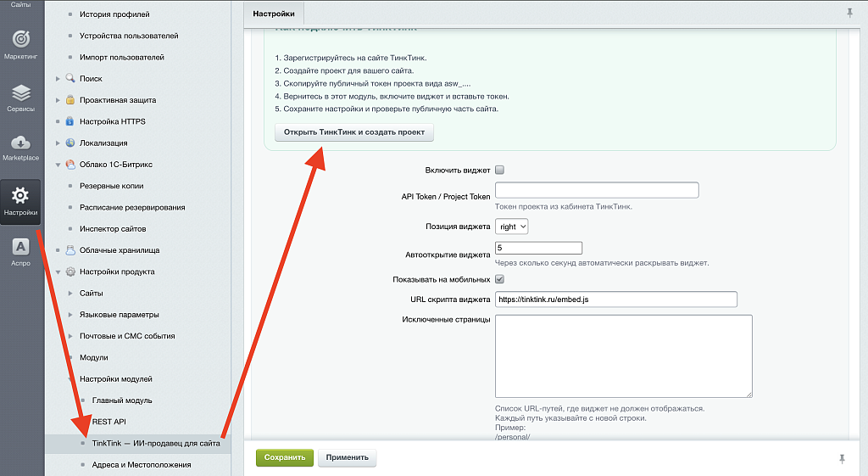The height and width of the screenshot is (476, 868).
Task: Click the Настройка HTTPS icon
Action: [70, 121]
